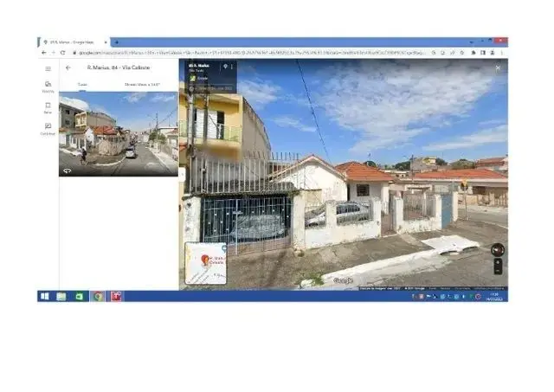Click the street photo thumbnail in side panel
Viewport: 554px width, 392px height.
pos(119,134)
